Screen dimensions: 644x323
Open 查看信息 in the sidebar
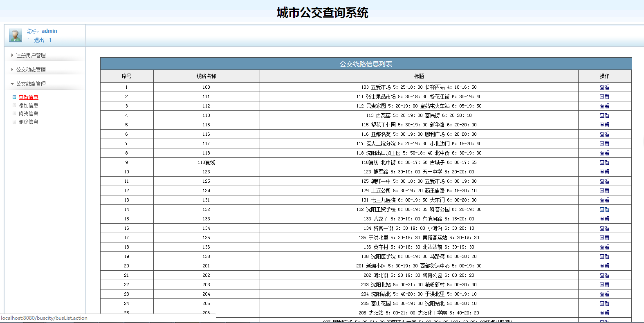[x=28, y=97]
